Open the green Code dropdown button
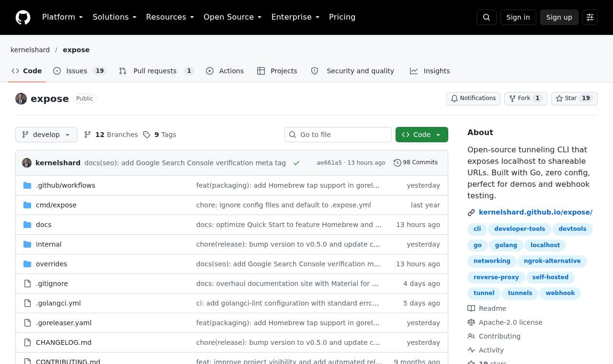 coord(422,135)
